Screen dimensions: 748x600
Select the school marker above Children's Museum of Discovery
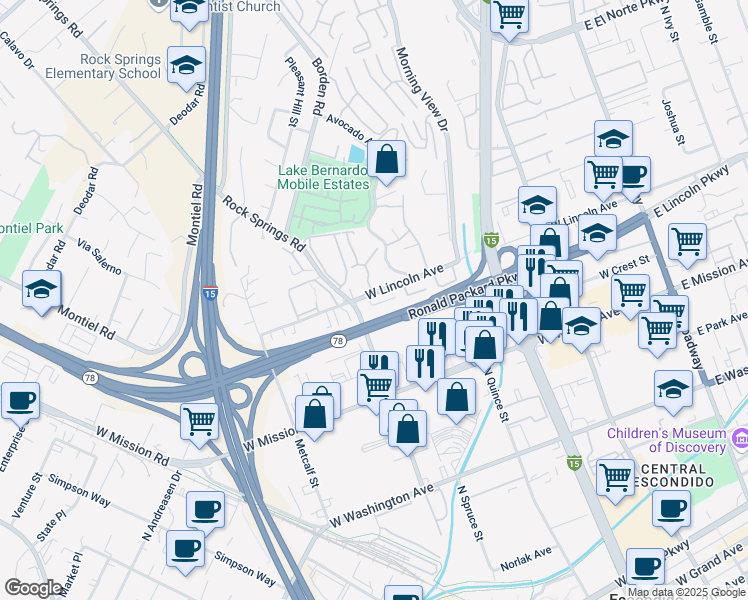coord(674,391)
